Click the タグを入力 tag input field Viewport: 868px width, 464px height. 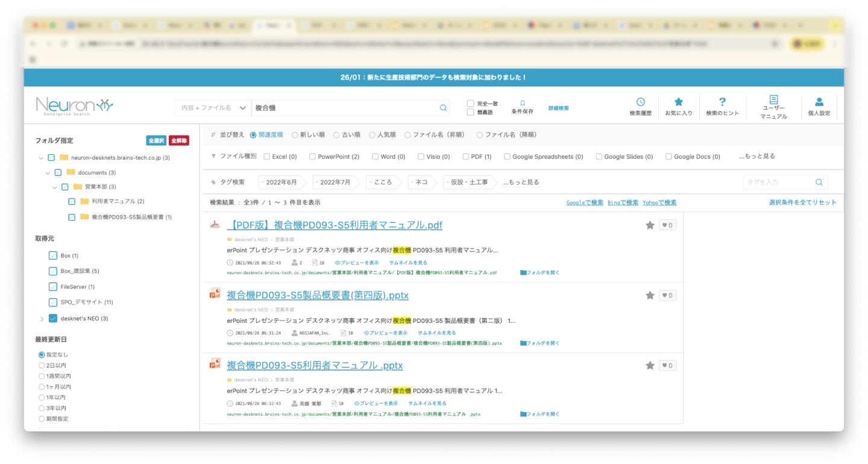coord(778,182)
